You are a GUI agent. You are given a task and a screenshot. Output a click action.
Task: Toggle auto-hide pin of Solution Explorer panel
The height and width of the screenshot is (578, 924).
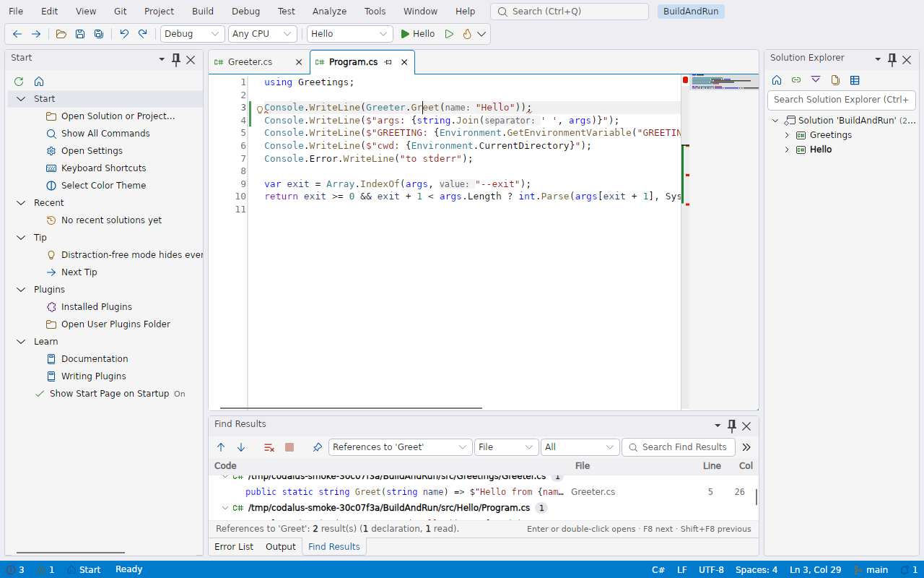click(892, 59)
